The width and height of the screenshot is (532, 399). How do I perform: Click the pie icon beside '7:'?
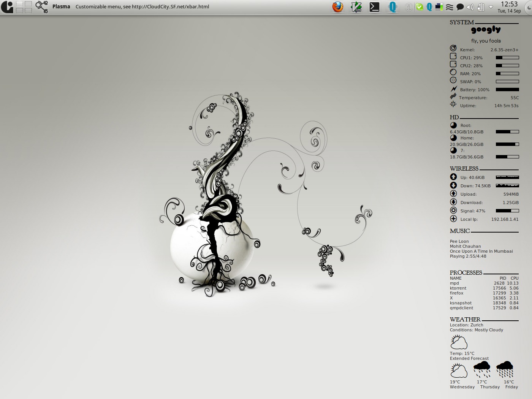click(x=453, y=150)
